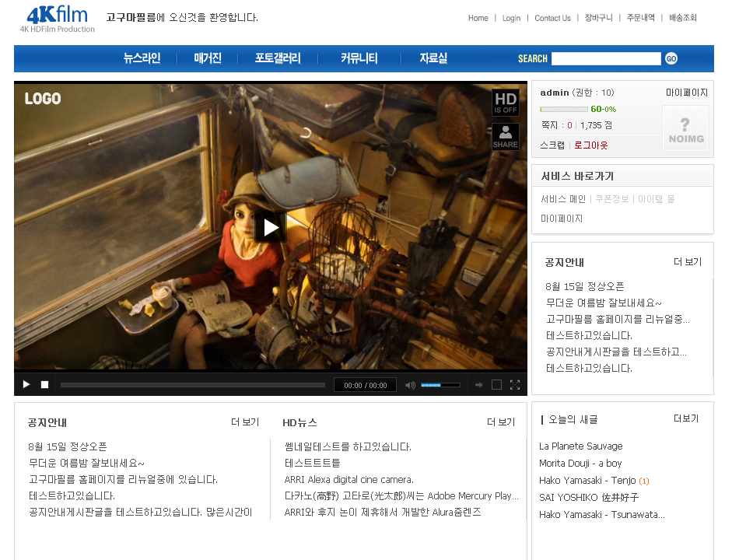Click the 로그아웃 link

pyautogui.click(x=591, y=145)
